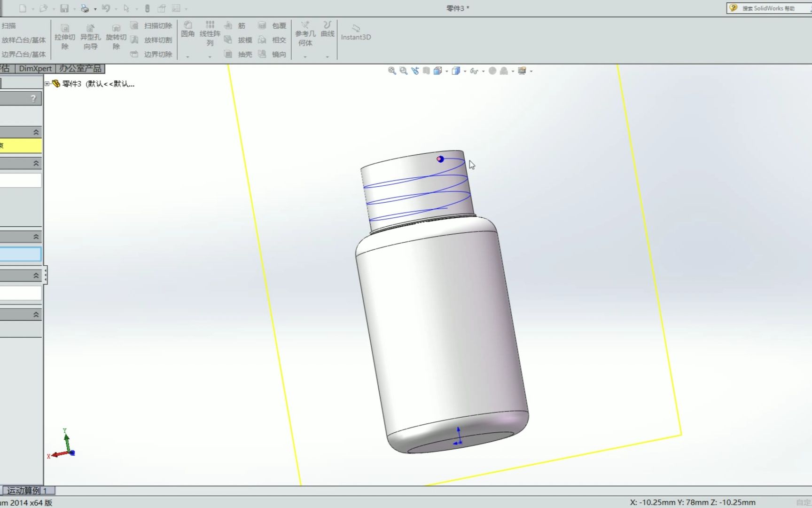Select 边界凸台/基体 command

pos(23,54)
